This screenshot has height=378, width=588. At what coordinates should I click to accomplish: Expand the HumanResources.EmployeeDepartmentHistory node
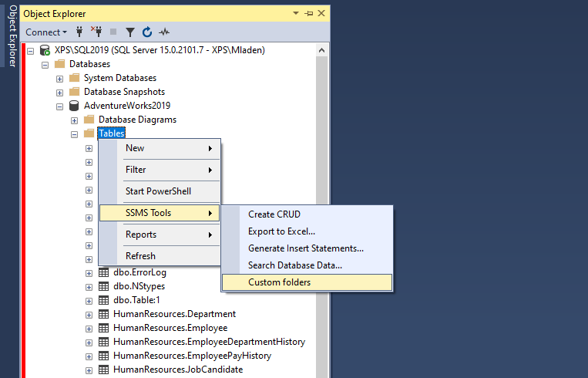point(89,343)
